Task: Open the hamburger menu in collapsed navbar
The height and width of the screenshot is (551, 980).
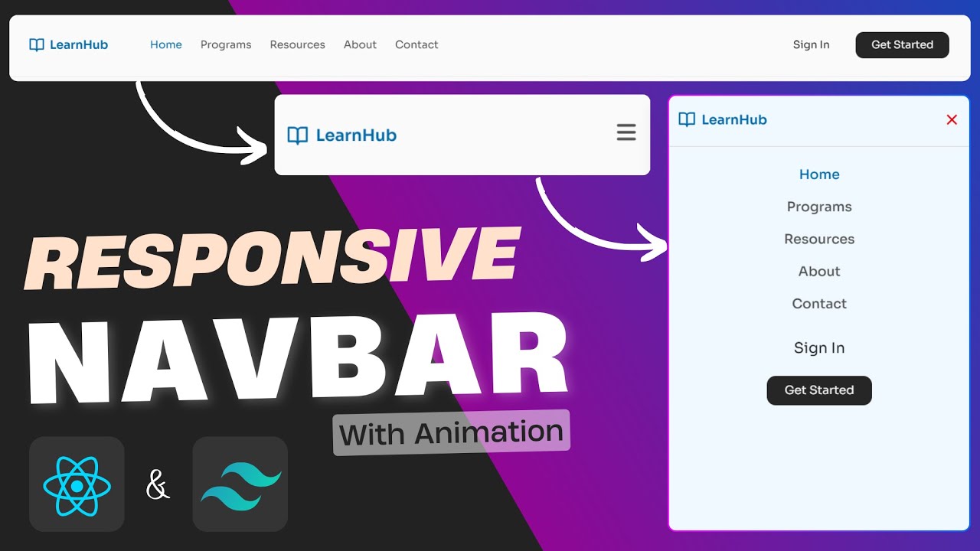Action: (626, 132)
